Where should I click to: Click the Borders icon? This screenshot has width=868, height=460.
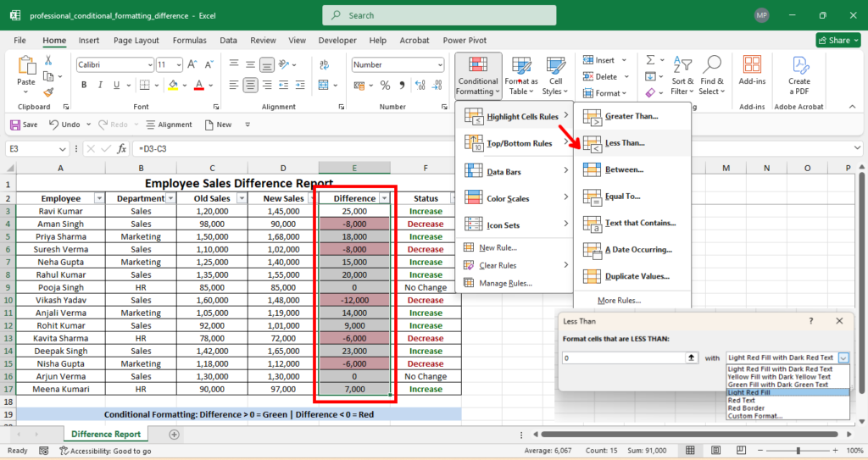pyautogui.click(x=144, y=85)
